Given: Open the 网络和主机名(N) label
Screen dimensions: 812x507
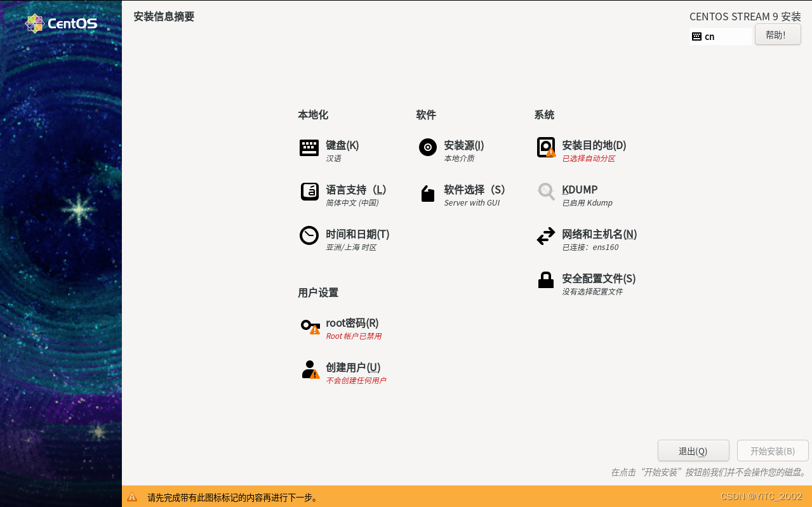Looking at the screenshot, I should [x=599, y=234].
